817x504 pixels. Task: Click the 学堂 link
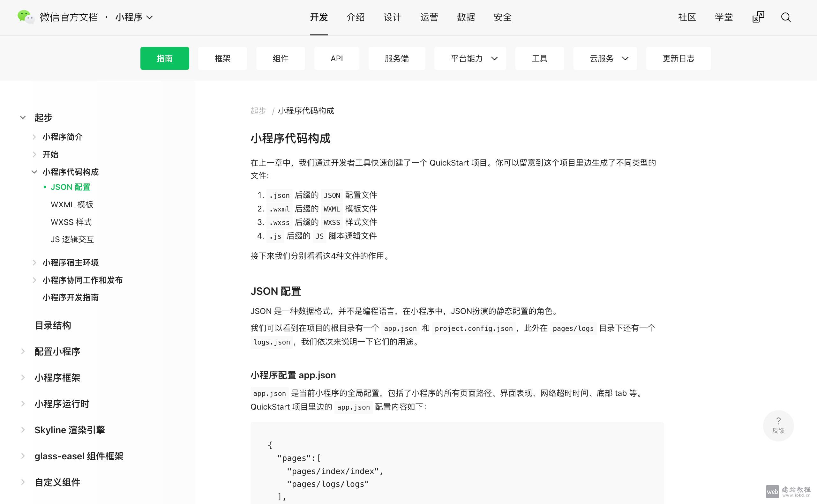[x=723, y=17]
